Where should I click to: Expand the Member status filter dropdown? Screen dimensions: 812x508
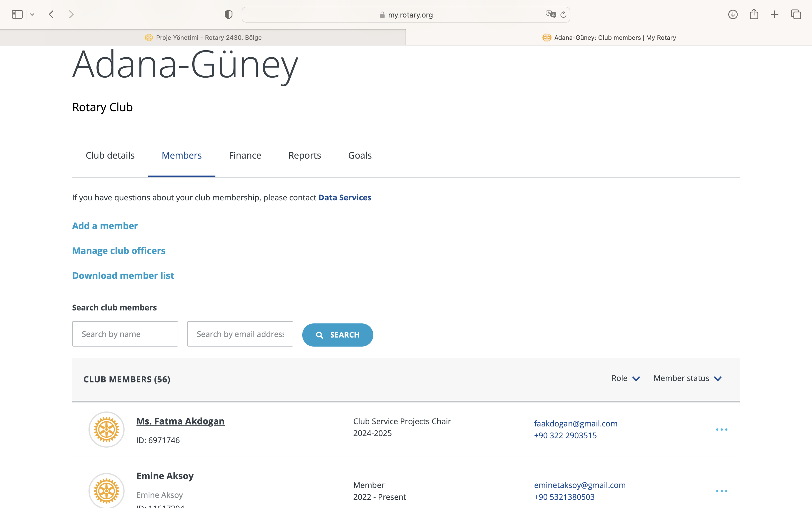pos(687,378)
